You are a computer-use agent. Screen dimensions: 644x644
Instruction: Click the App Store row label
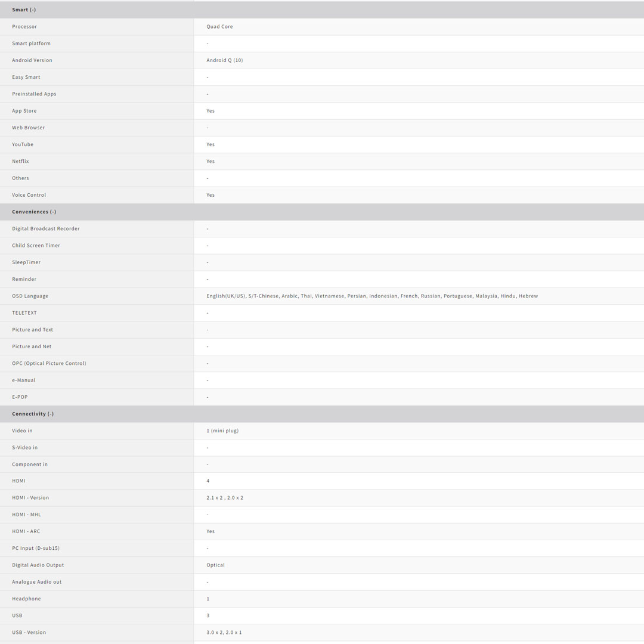(24, 111)
